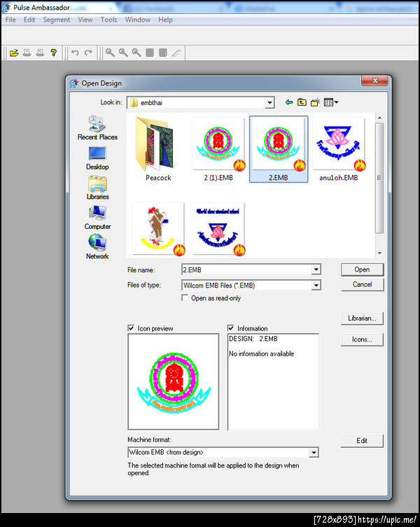Expand the Machine format dropdown
This screenshot has width=420, height=527.
coord(314,452)
